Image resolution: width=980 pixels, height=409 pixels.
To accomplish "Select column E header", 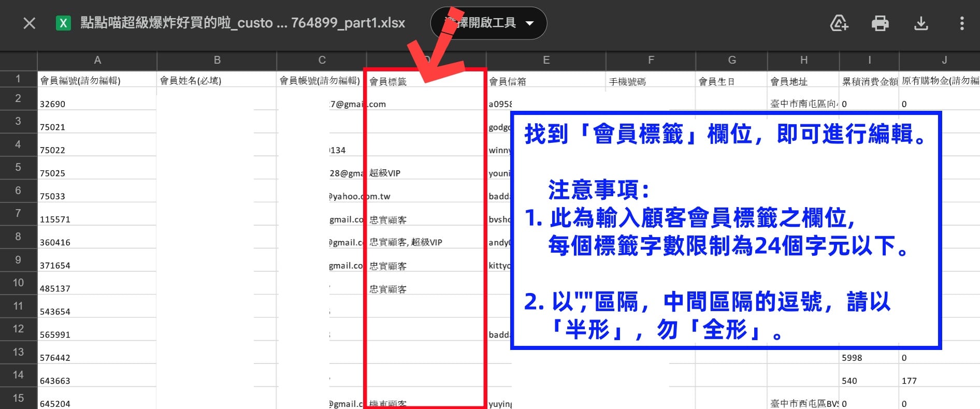I will [x=546, y=61].
